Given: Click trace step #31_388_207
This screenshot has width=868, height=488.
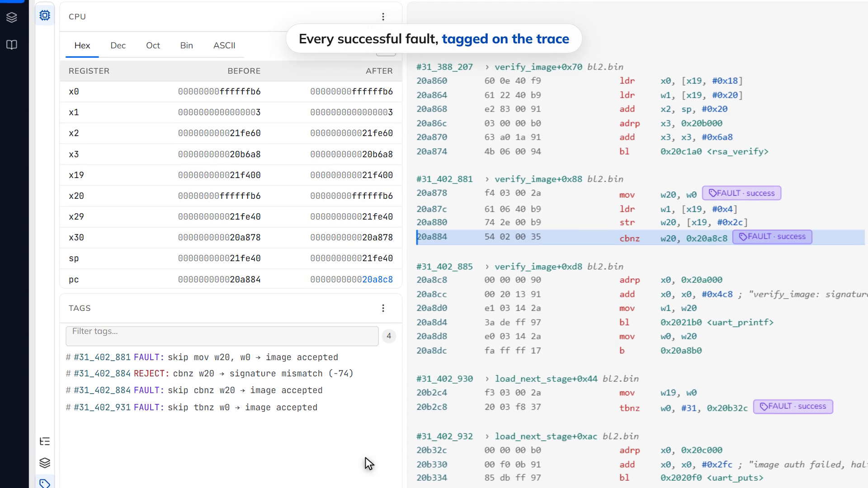Looking at the screenshot, I should [x=444, y=67].
